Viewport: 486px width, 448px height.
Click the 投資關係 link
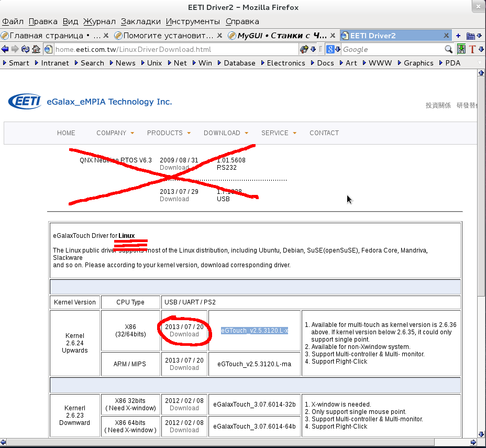[x=438, y=105]
